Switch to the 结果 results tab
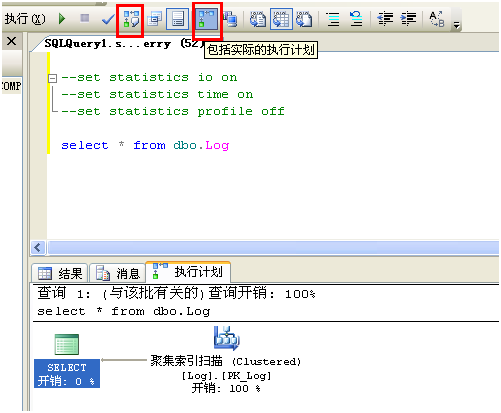 point(60,273)
